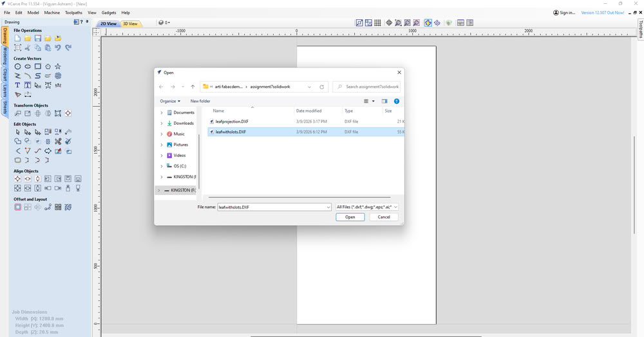Choose the Node Editing tool
Screen dimensions: 644x337
[x=28, y=132]
